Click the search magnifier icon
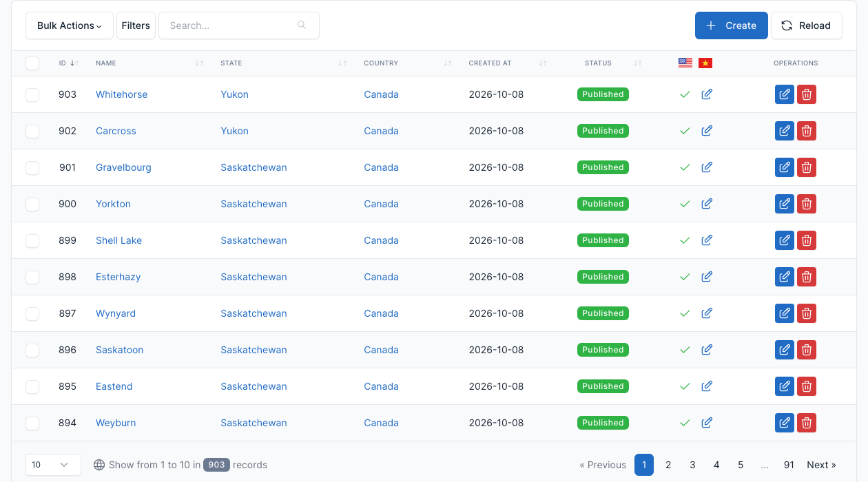Viewport: 868px width, 482px height. coord(302,25)
